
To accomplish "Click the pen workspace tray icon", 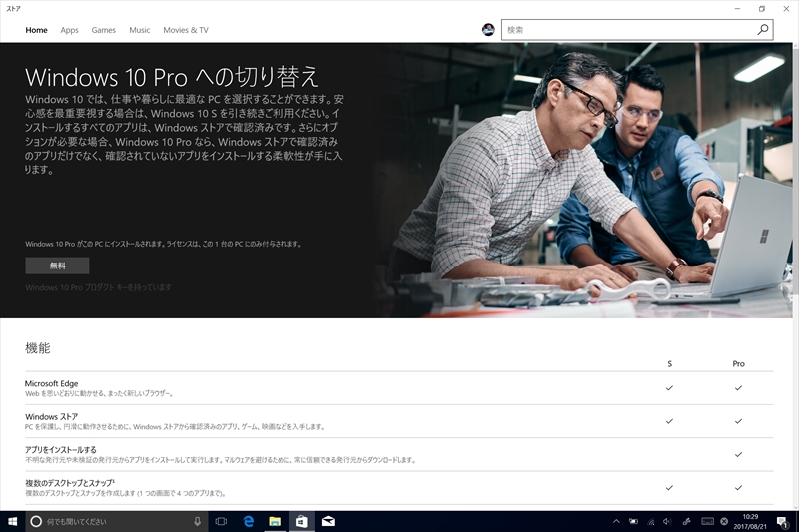I will pyautogui.click(x=686, y=521).
